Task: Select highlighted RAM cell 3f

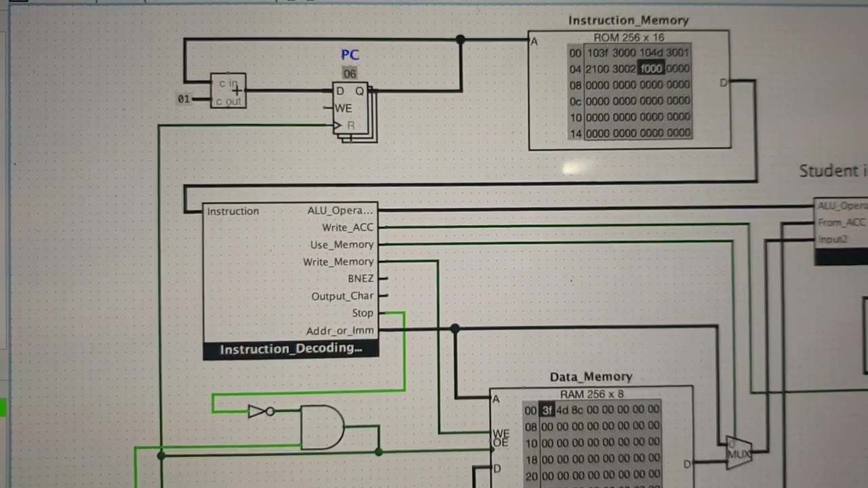Action: point(547,409)
